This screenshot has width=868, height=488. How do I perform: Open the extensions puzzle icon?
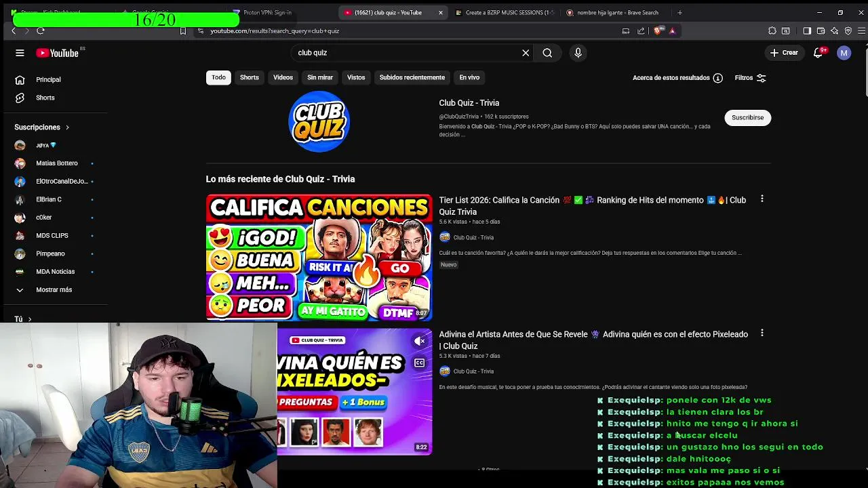click(772, 30)
